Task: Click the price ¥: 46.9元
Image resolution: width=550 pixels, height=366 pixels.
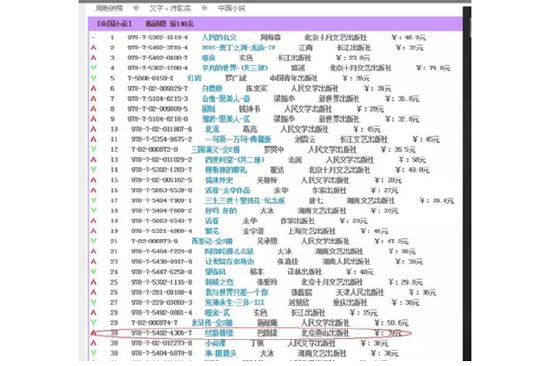Action: click(x=409, y=37)
